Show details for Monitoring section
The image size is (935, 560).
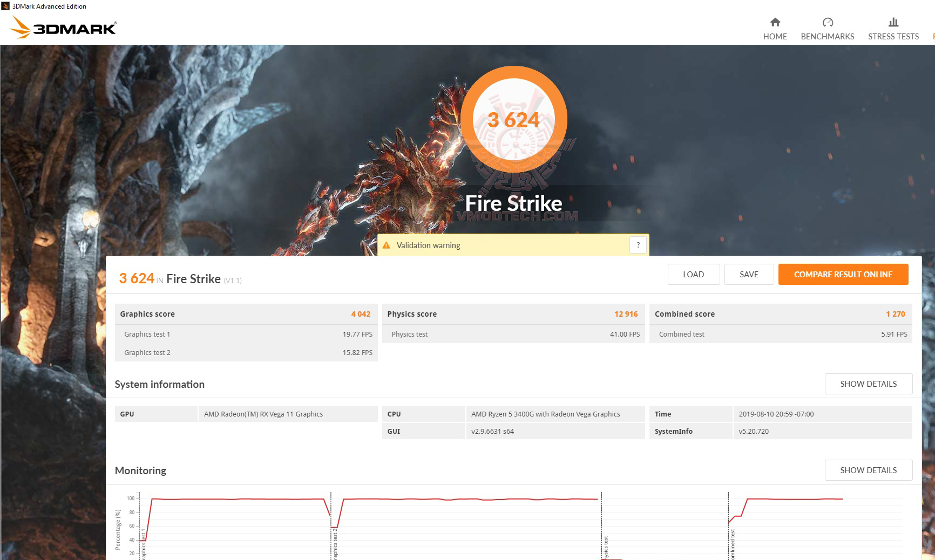tap(868, 470)
